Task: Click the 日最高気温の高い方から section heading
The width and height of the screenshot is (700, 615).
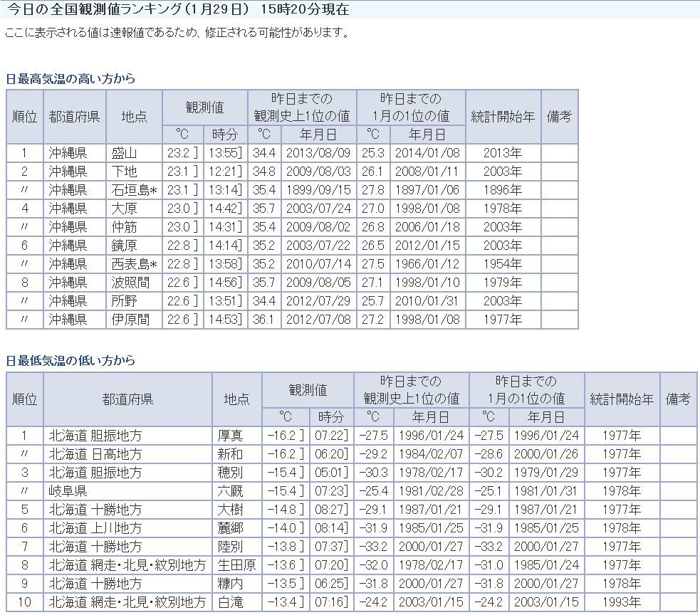Action: coord(70,79)
